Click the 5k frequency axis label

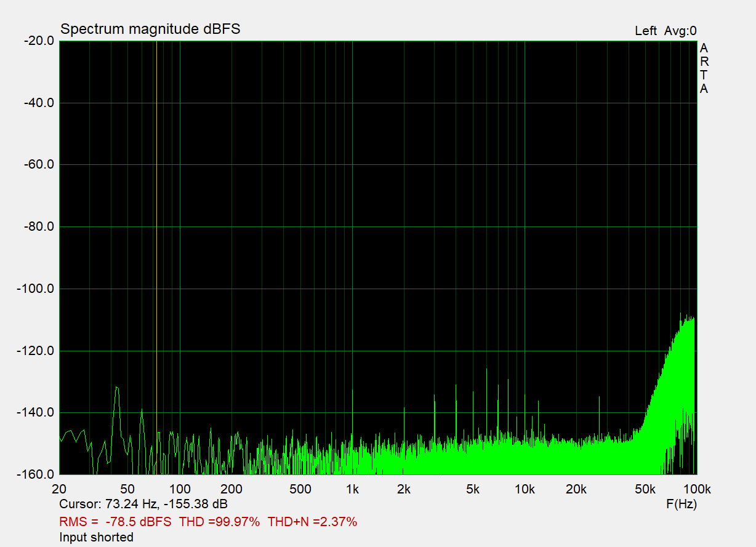click(473, 490)
